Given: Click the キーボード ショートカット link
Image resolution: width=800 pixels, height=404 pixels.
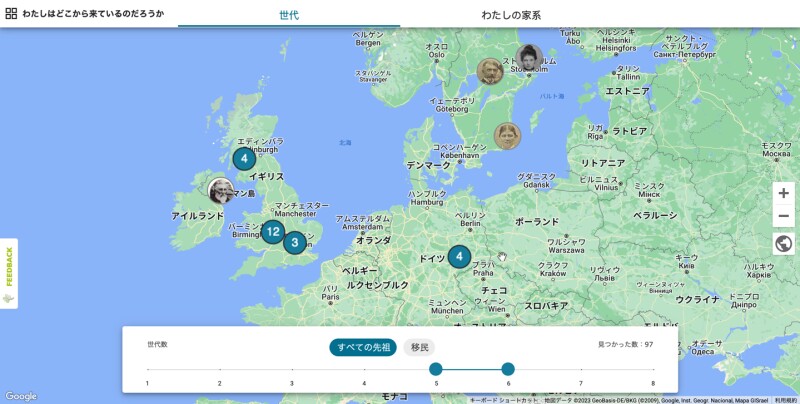Looking at the screenshot, I should click(504, 400).
